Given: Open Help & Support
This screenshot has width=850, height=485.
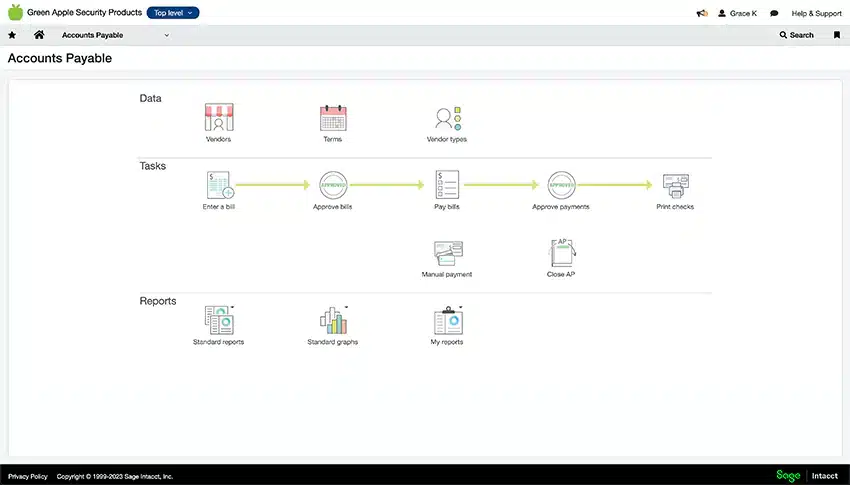Looking at the screenshot, I should pyautogui.click(x=816, y=13).
